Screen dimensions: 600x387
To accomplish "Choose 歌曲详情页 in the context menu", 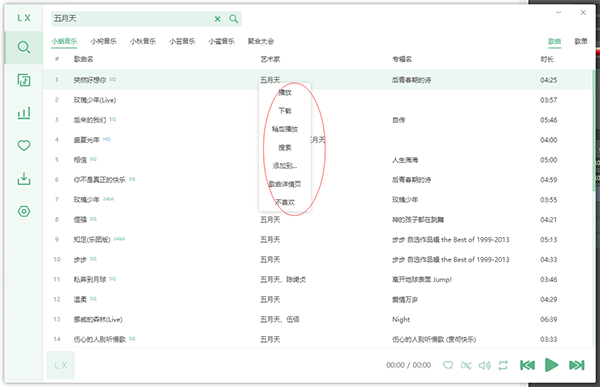I will (x=285, y=184).
